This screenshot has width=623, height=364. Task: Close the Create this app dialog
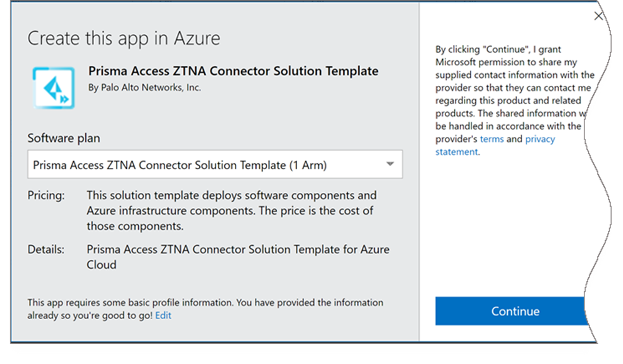click(x=599, y=16)
